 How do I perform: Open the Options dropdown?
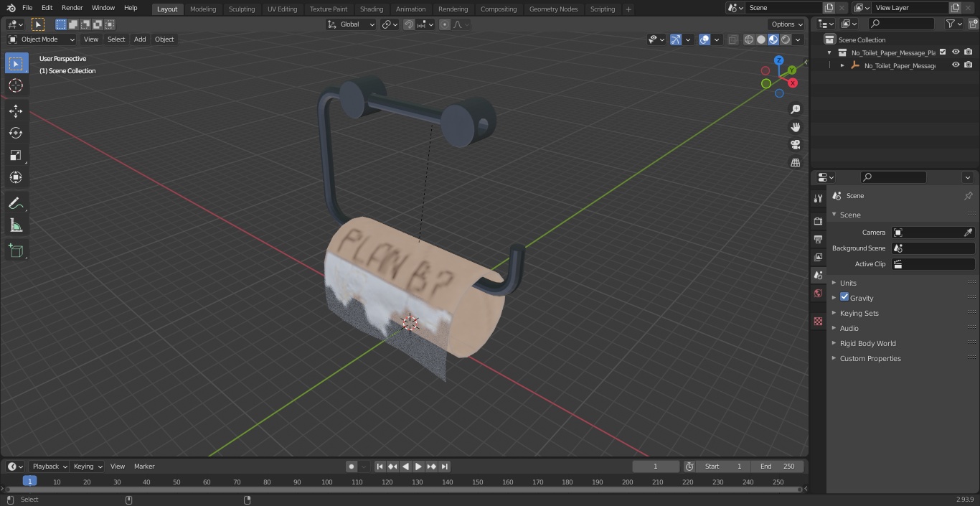coord(787,24)
